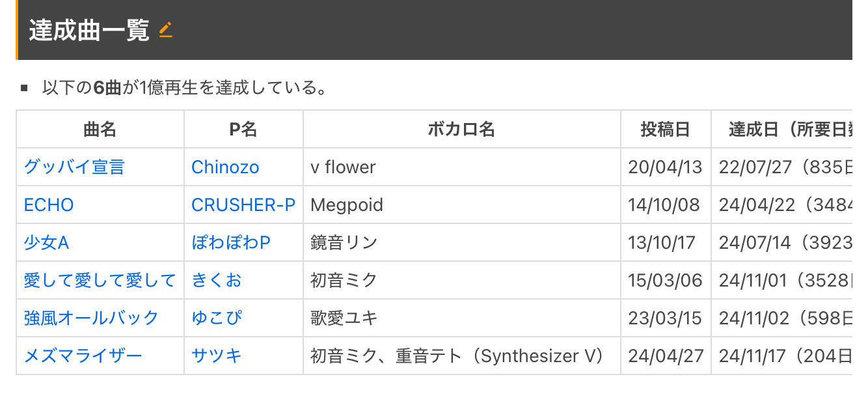Visit the CRUSHER-P producer page
The width and height of the screenshot is (868, 409).
pos(243,205)
